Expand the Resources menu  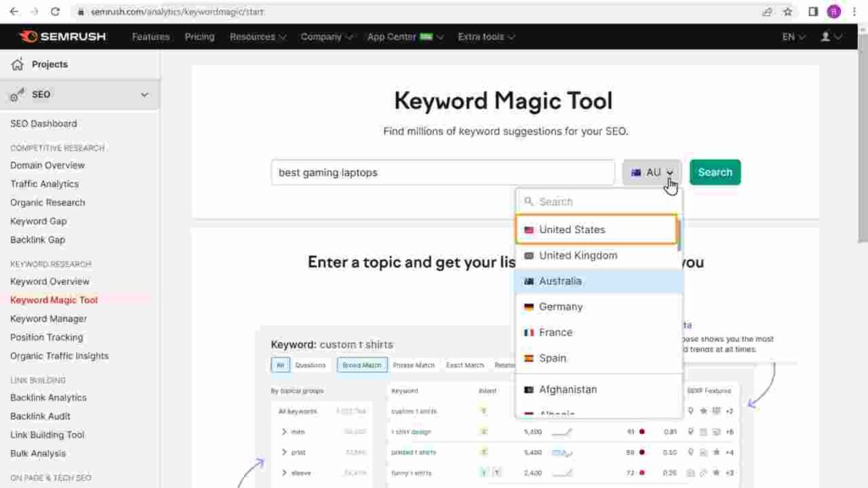coord(258,36)
